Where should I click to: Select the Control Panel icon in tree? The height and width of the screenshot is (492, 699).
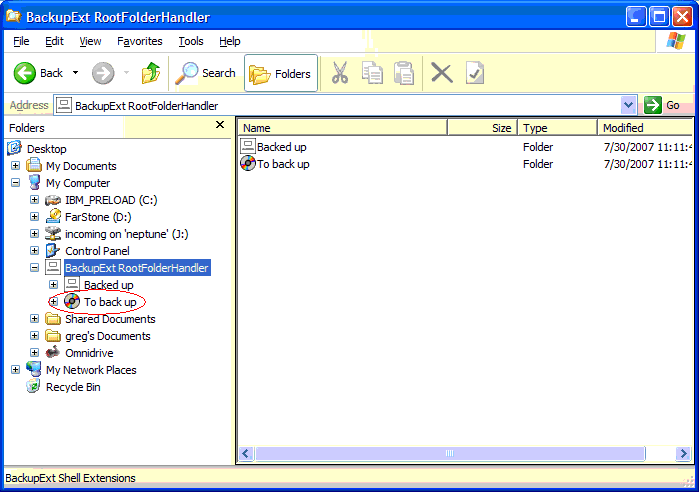[x=53, y=250]
